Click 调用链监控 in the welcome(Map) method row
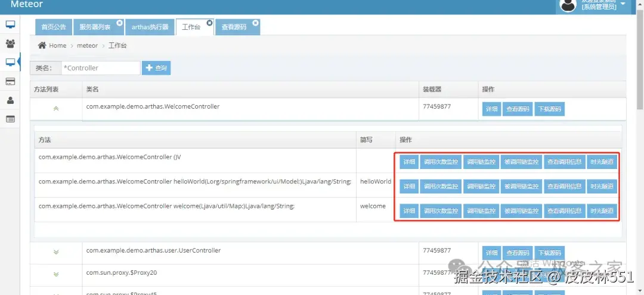The image size is (644, 295). pos(481,211)
